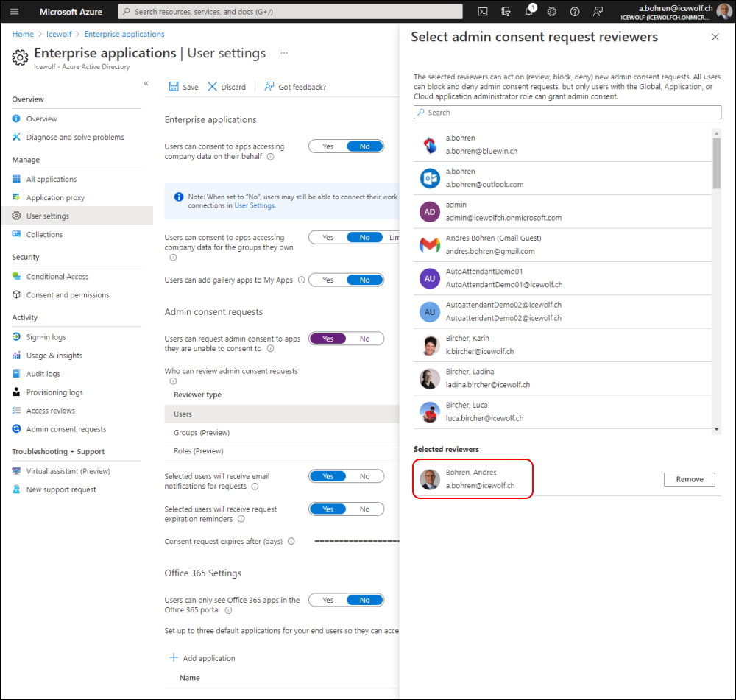Image resolution: width=736 pixels, height=700 pixels.
Task: Select reviewer AutoAttendantDemo01
Action: click(562, 278)
